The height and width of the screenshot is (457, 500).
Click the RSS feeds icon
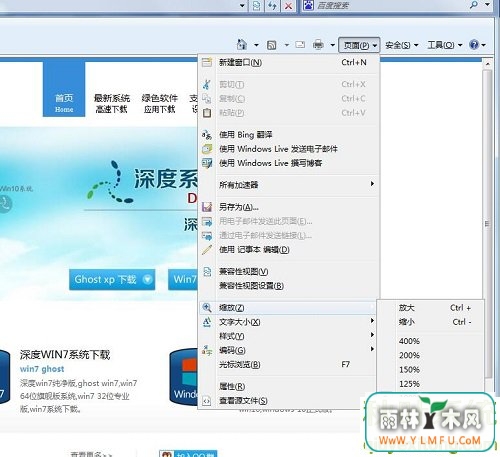tap(272, 45)
